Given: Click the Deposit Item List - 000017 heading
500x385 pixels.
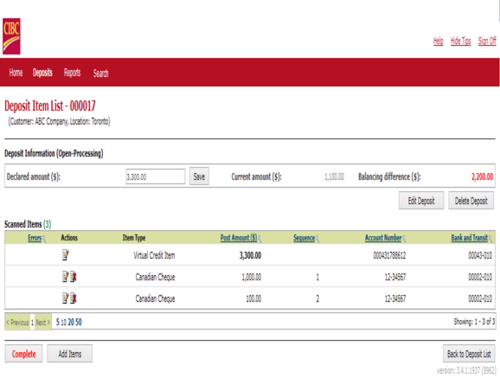Looking at the screenshot, I should (x=50, y=106).
